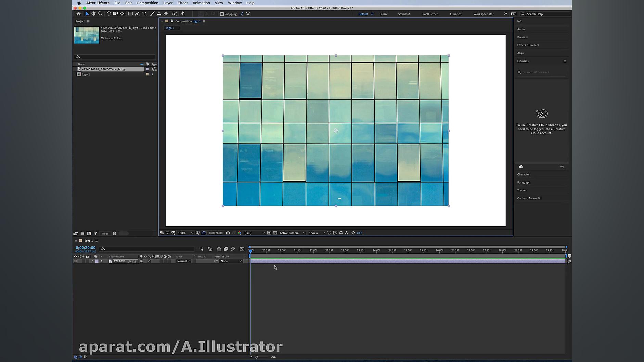Take a snapshot with the camera icon
644x362 pixels.
click(x=228, y=233)
